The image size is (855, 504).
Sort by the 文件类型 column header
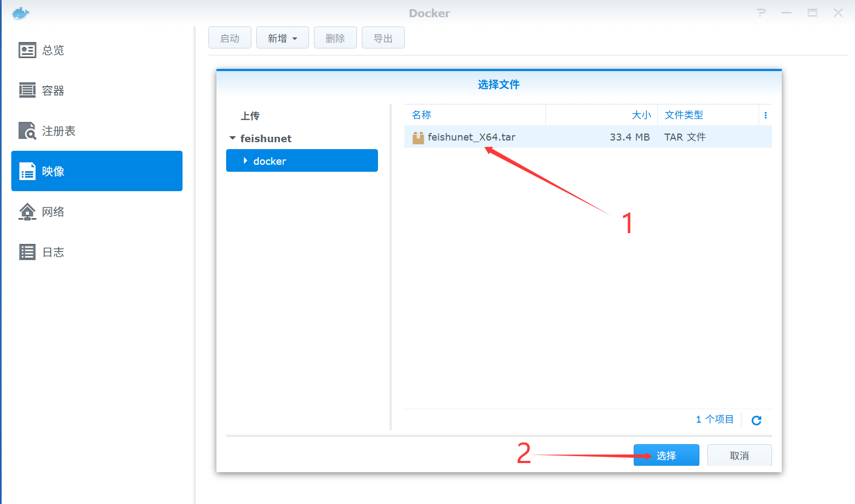point(709,115)
